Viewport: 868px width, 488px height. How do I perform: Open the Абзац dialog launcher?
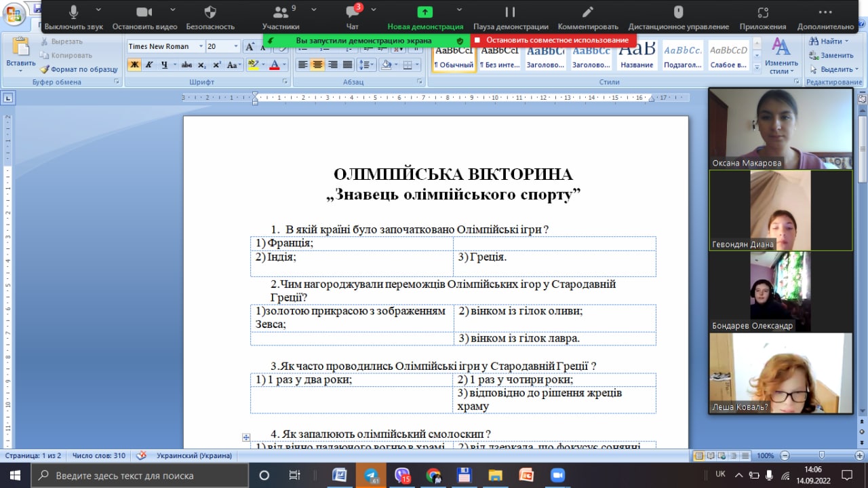pyautogui.click(x=420, y=82)
